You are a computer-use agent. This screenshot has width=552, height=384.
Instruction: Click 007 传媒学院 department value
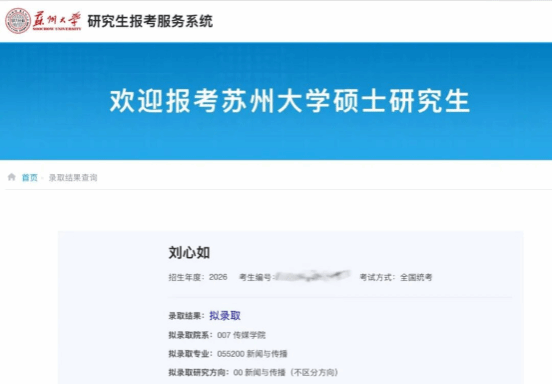coord(242,335)
